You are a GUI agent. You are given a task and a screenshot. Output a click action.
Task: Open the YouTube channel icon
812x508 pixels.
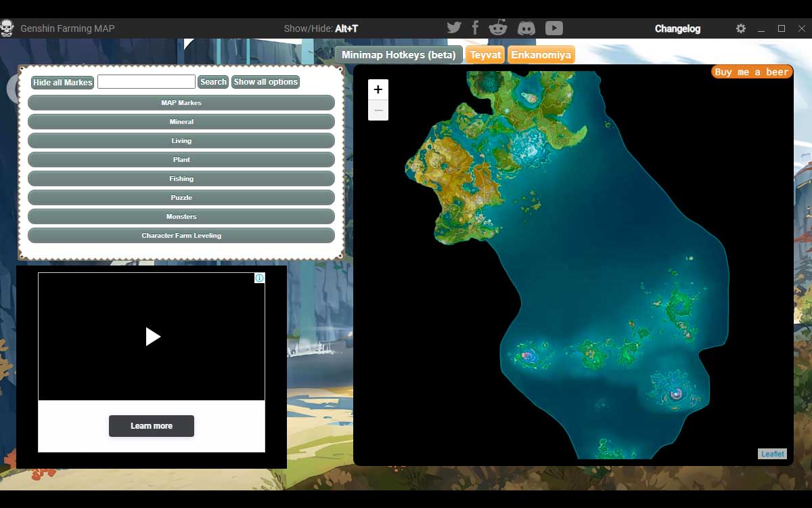(x=554, y=28)
